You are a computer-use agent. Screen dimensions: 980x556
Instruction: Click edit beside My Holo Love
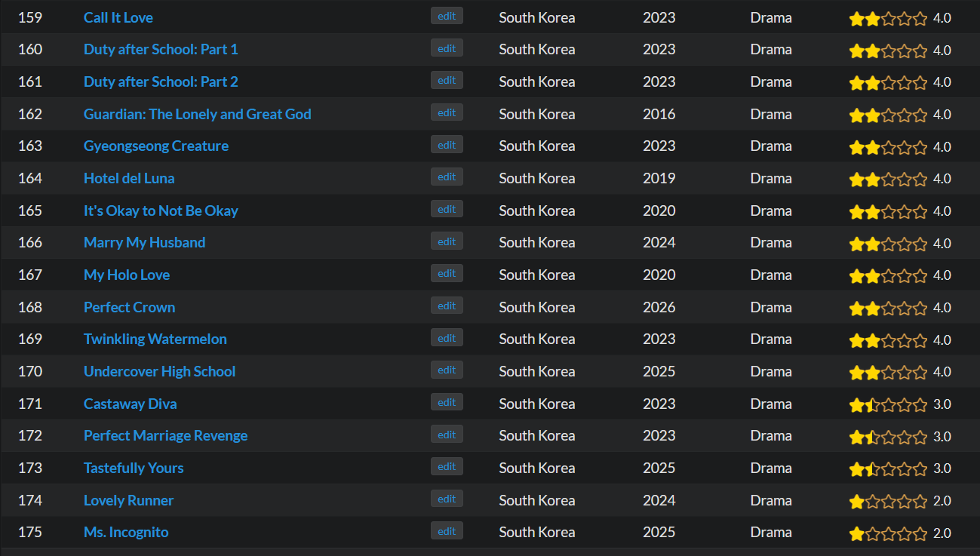[447, 273]
